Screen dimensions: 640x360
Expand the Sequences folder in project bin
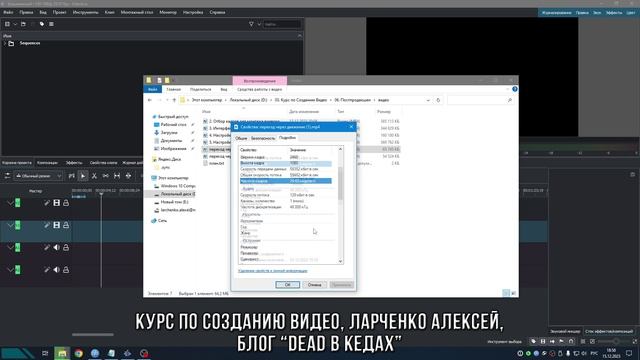[4, 43]
